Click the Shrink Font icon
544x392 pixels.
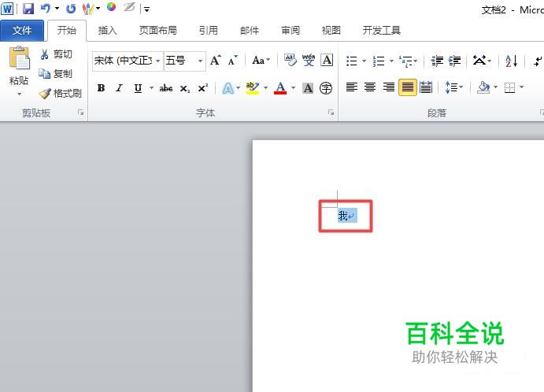point(233,61)
